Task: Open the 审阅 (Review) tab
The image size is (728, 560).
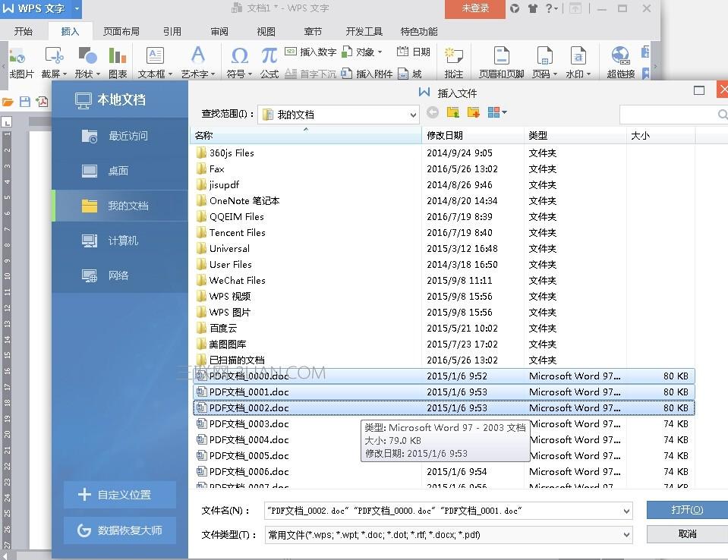Action: click(219, 31)
